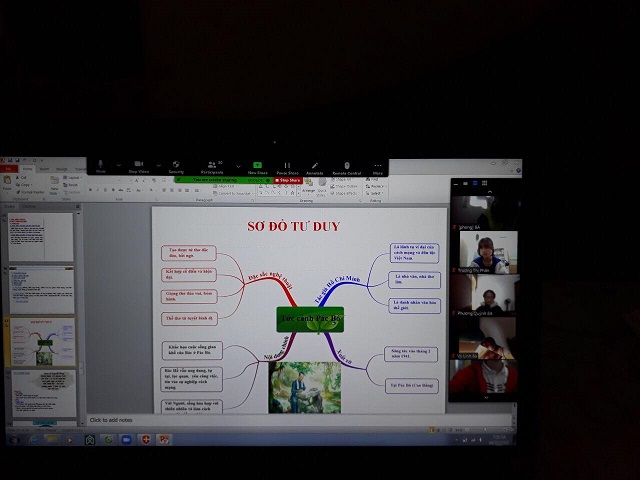Toggle center text alignment

tap(172, 190)
